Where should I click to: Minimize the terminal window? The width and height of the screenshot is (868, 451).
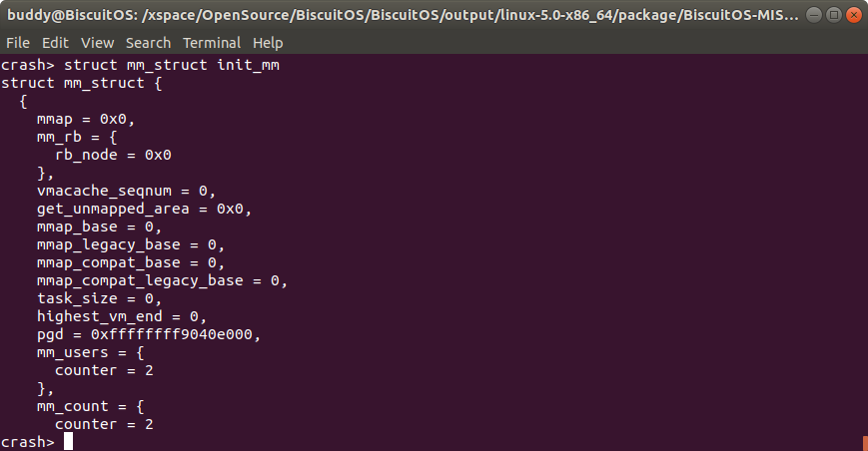coord(813,15)
